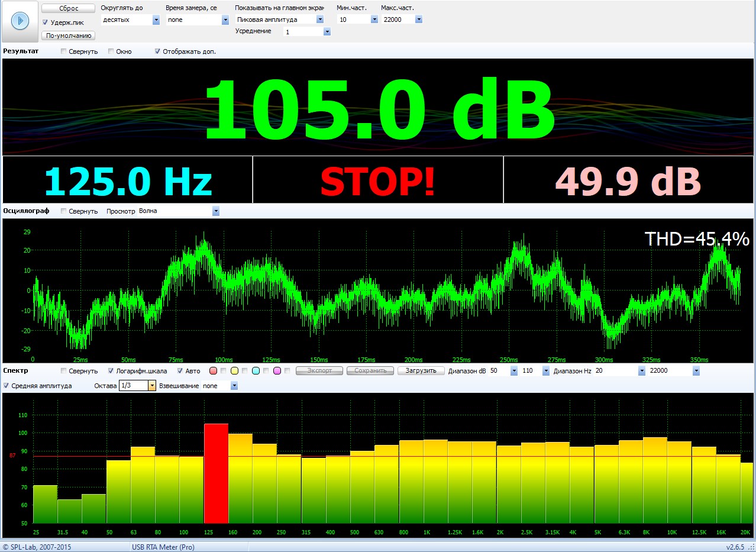Click the 49.9 dB secondary readout

628,182
